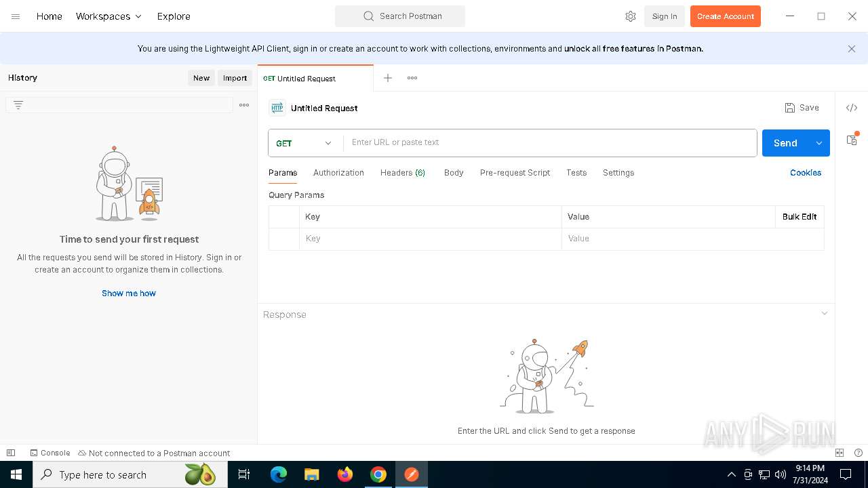Expand the Send button dropdown arrow
Image resolution: width=868 pixels, height=488 pixels.
tap(819, 143)
